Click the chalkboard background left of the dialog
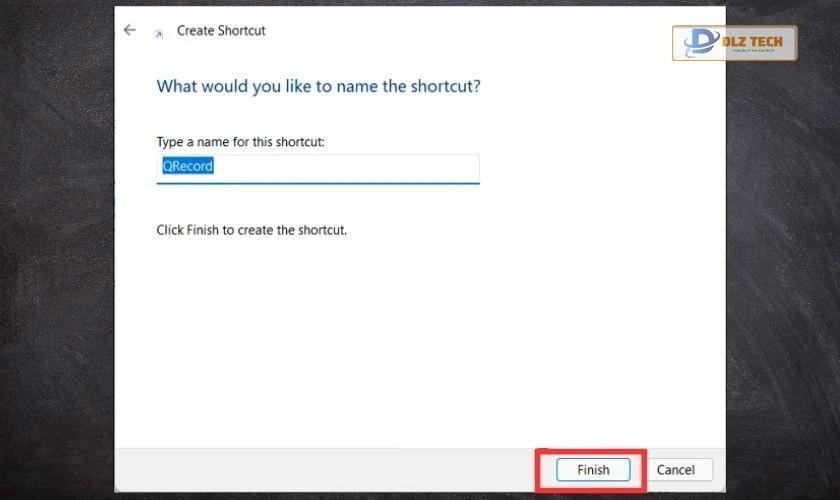 (55, 250)
